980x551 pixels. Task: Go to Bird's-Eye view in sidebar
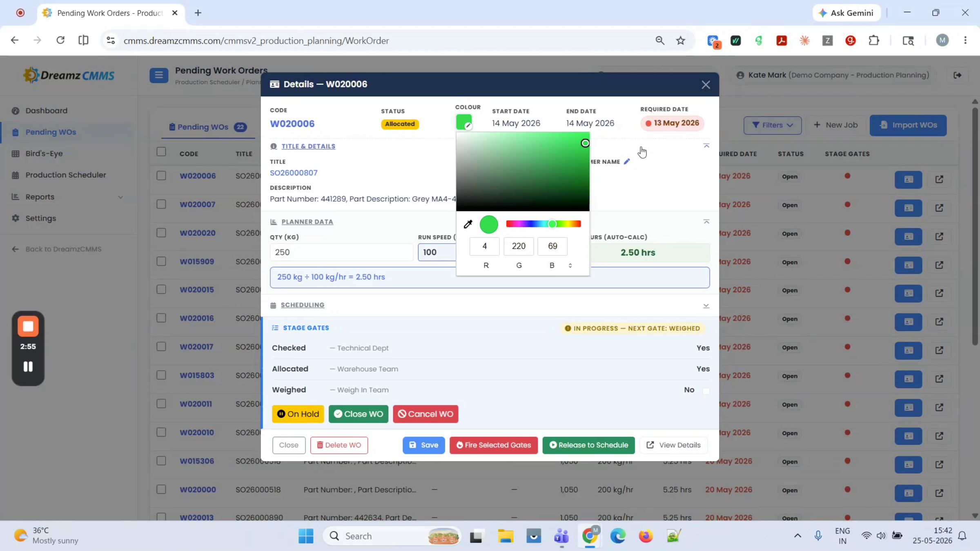click(44, 153)
